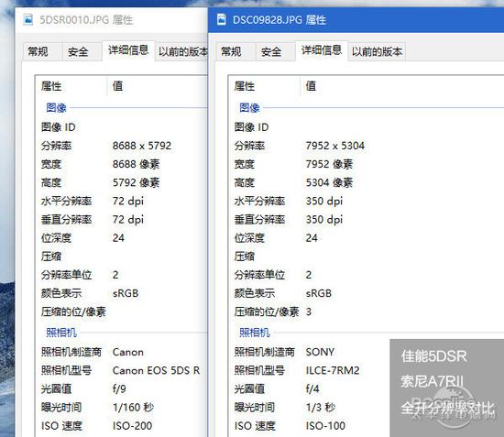Select the 1/160 秒 exposure time value
Viewport: 504px width, 437px height.
pos(133,408)
